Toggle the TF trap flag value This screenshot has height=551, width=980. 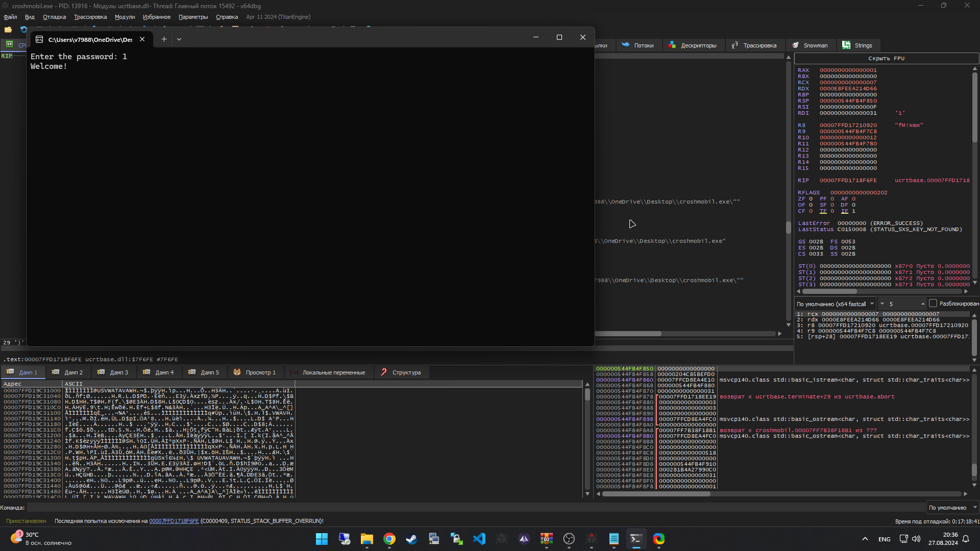(x=832, y=211)
